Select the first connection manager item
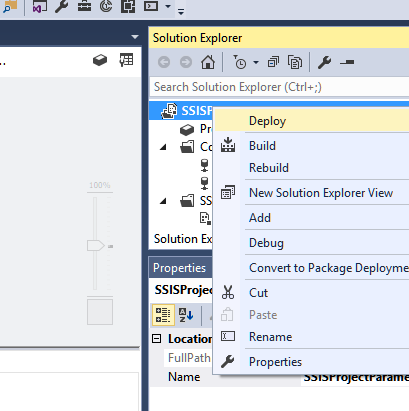The image size is (409, 411). tap(204, 165)
